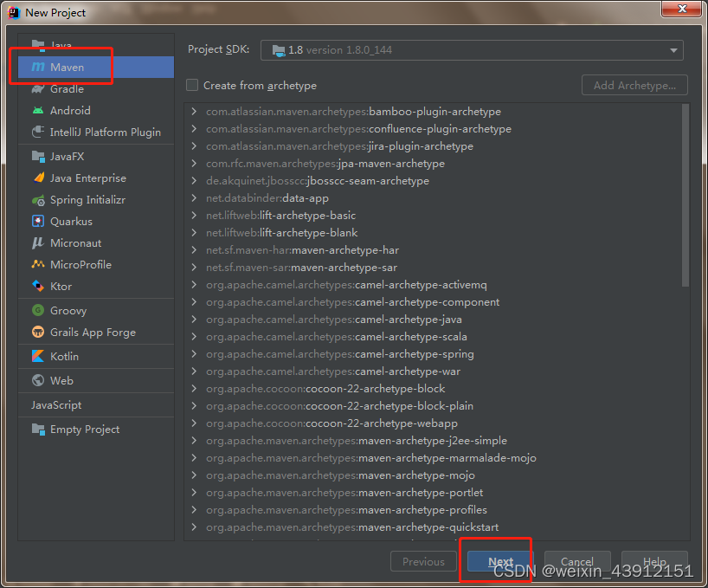
Task: Click the Empty Project folder icon
Action: click(38, 429)
